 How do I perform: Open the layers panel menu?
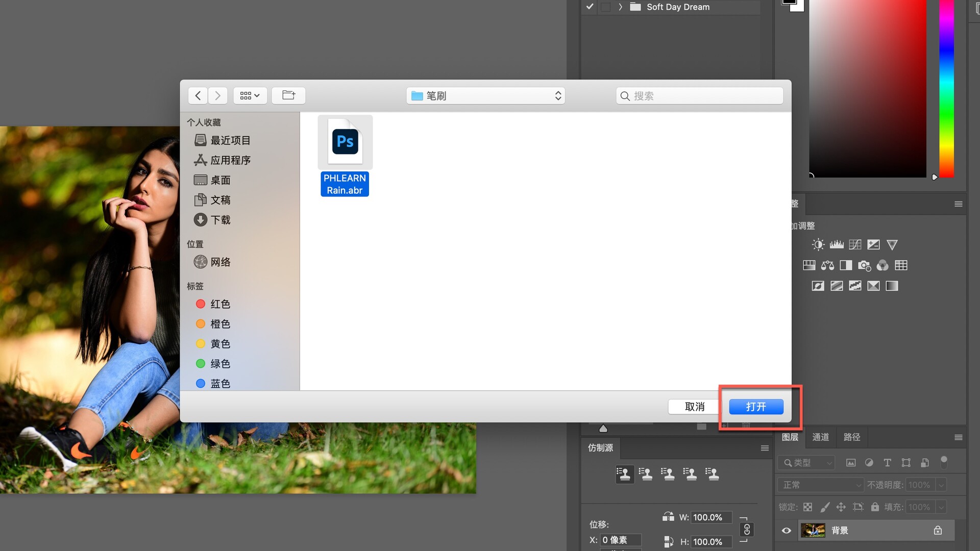click(x=959, y=437)
